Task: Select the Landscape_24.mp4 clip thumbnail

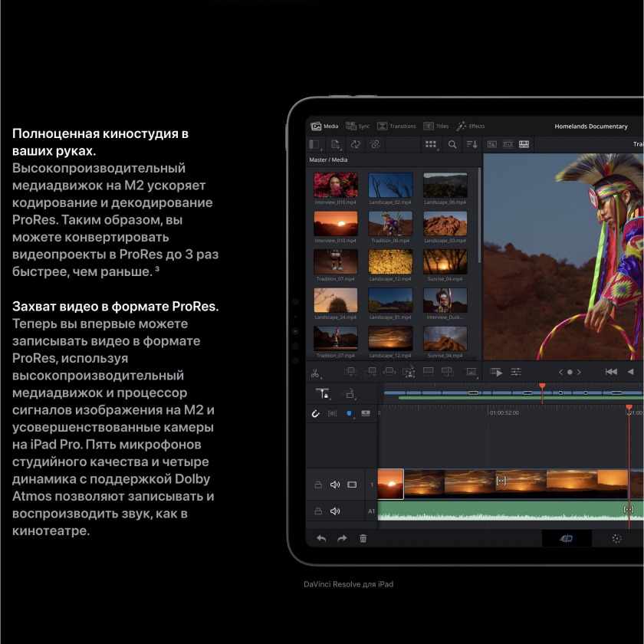Action: pos(336,301)
